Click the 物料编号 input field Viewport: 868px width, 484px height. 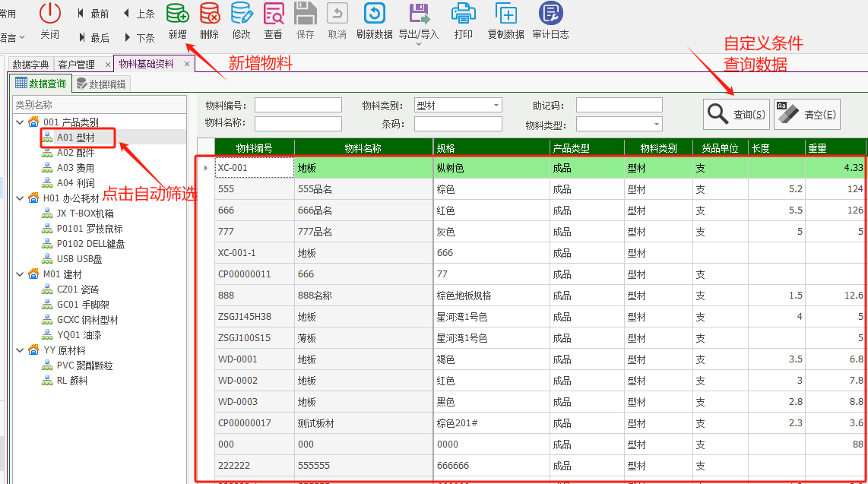coord(298,105)
